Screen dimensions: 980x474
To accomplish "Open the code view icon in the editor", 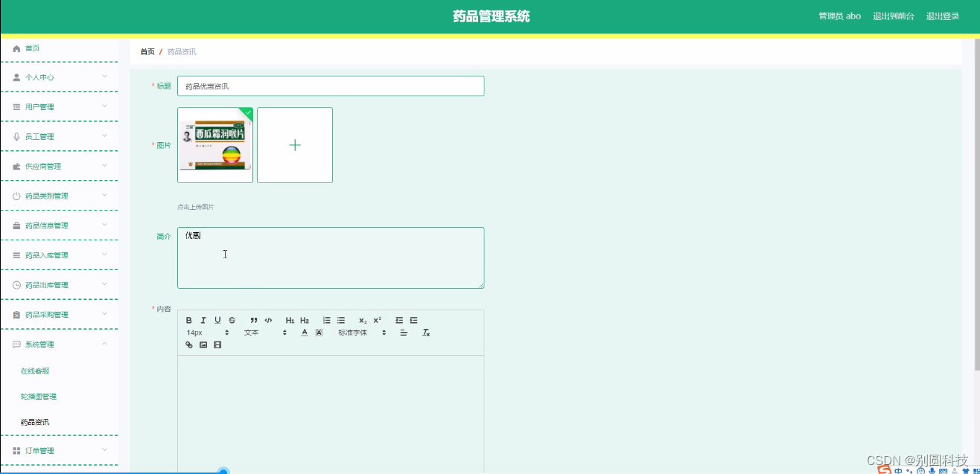I will pyautogui.click(x=269, y=319).
